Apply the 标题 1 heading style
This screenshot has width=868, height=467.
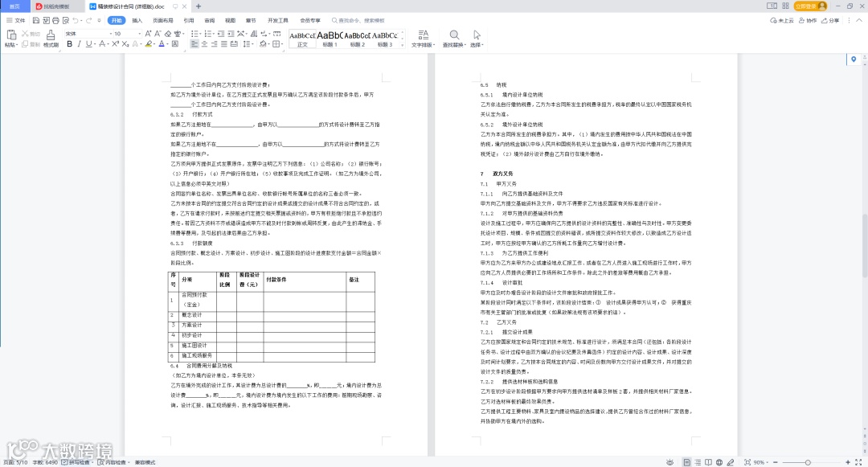click(x=330, y=39)
